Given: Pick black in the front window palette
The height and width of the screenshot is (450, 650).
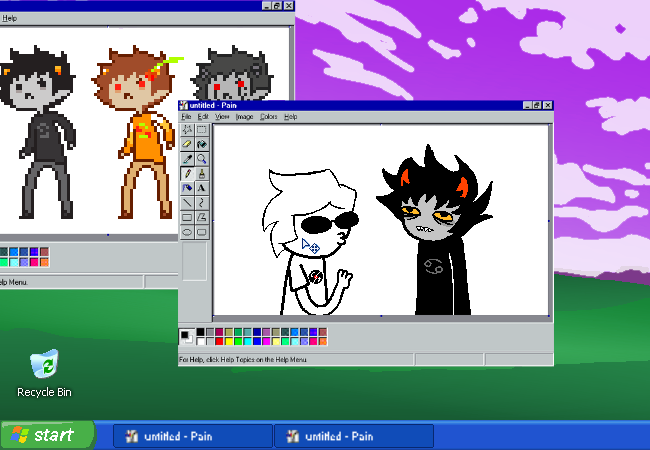Looking at the screenshot, I should tap(201, 332).
